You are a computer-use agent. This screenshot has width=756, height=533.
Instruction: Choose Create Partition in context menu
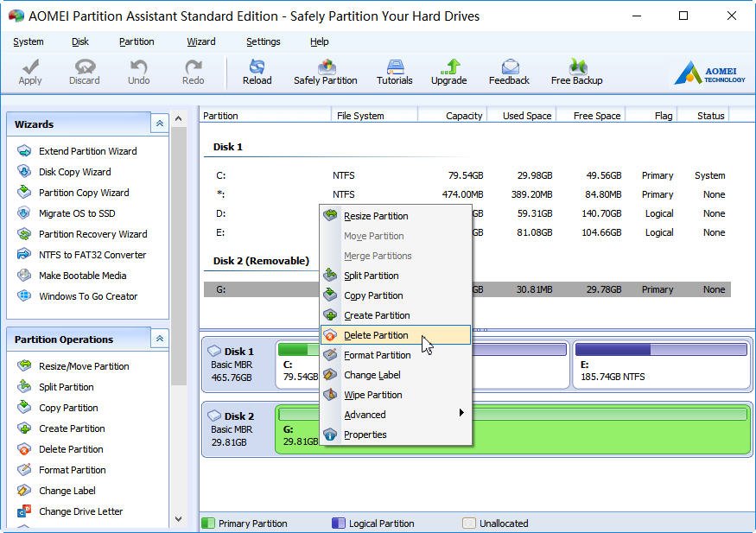pos(396,315)
